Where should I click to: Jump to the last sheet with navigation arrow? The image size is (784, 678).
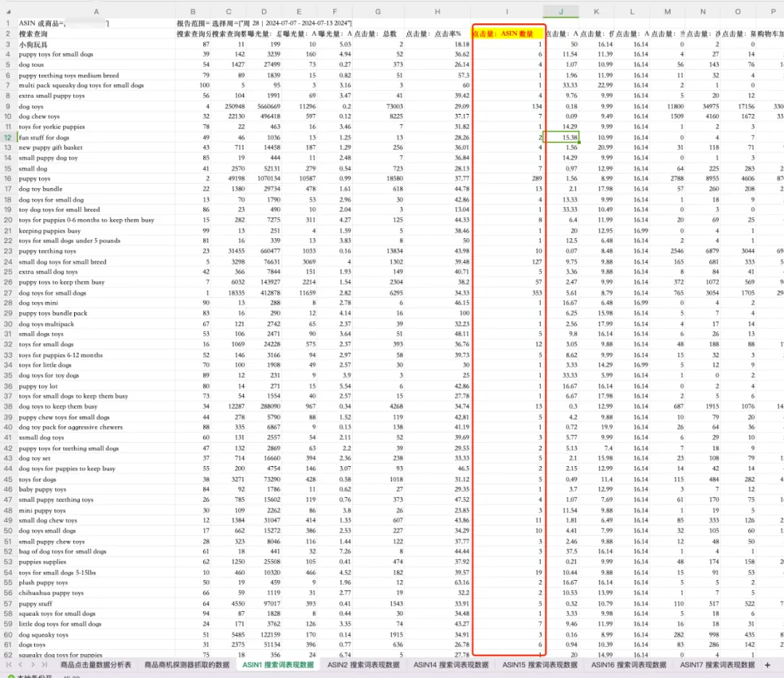(44, 664)
